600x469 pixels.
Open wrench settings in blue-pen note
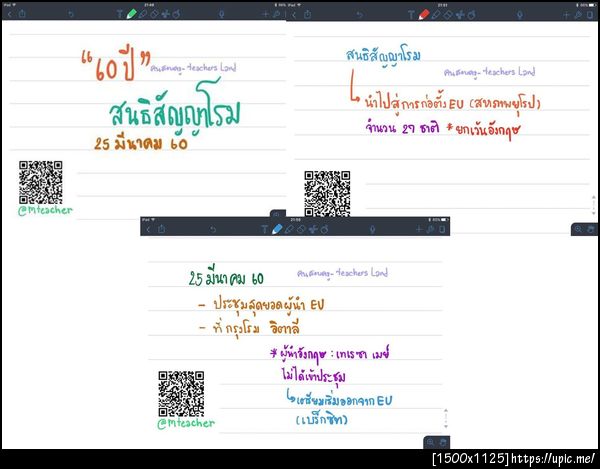[x=430, y=229]
